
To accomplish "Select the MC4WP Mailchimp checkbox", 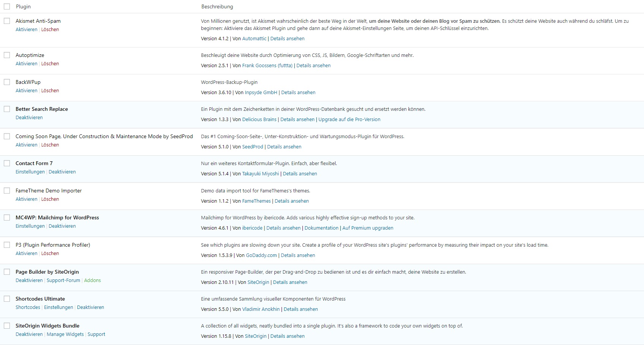I will [7, 217].
